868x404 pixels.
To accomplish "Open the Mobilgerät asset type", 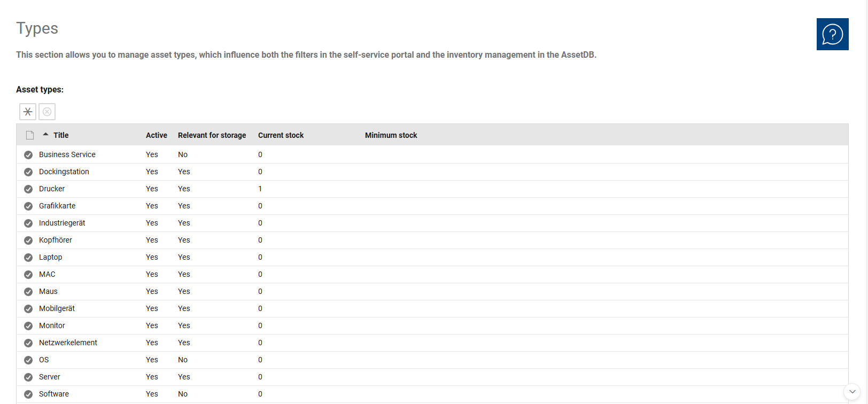I will [x=57, y=308].
